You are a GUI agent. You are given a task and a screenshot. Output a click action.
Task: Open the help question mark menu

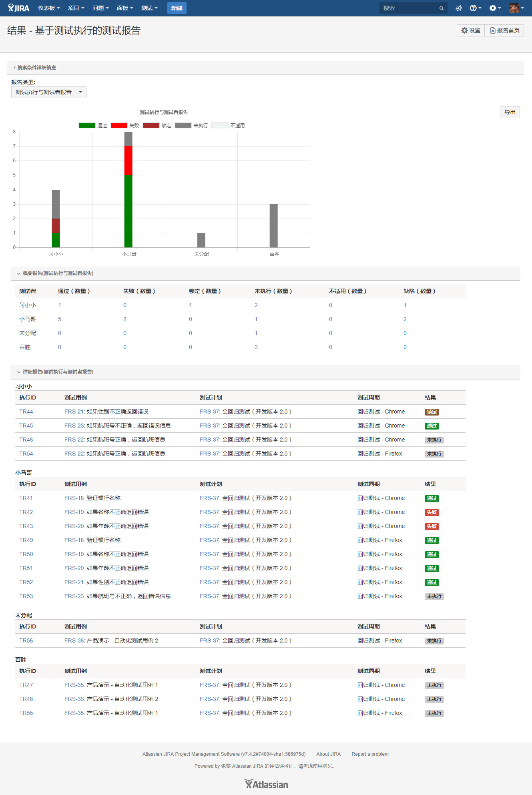[x=475, y=8]
